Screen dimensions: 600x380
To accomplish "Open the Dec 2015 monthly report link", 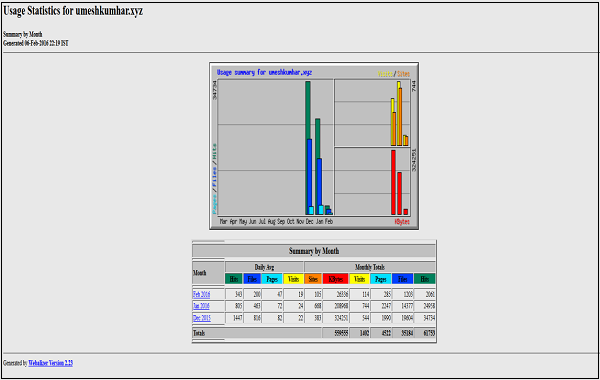I will coord(202,318).
